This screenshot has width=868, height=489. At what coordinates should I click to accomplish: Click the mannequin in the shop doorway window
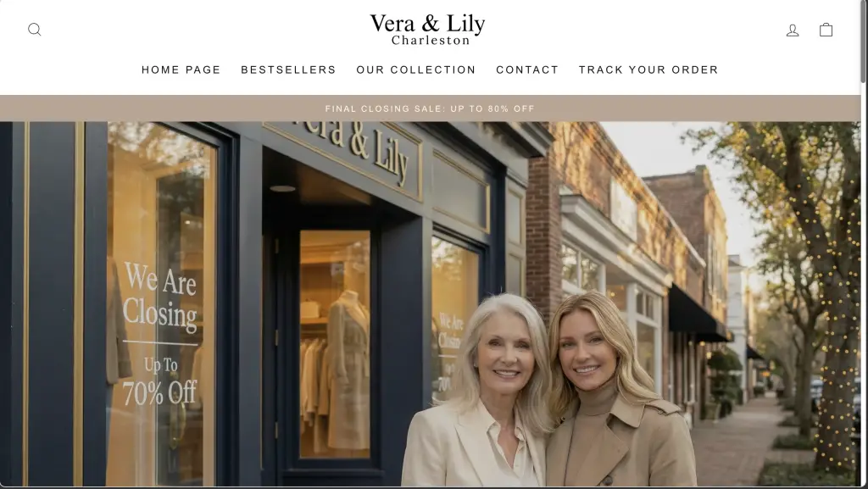tap(348, 370)
